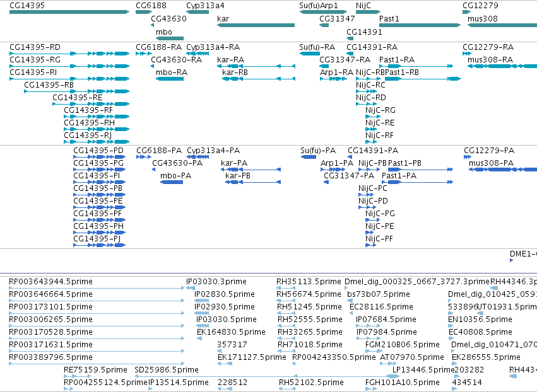Select transcript CG14395-RI
This screenshot has width=537, height=392.
point(69,79)
